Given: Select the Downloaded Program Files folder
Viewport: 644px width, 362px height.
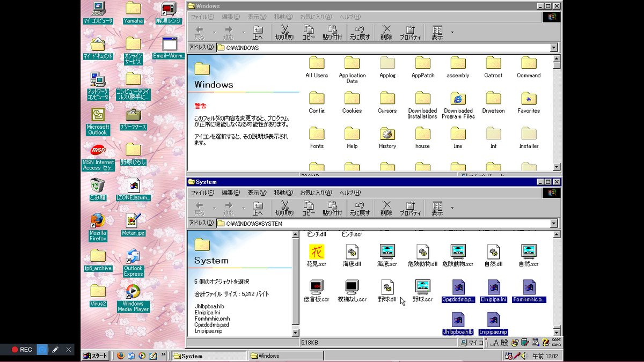Looking at the screenshot, I should pos(458,105).
